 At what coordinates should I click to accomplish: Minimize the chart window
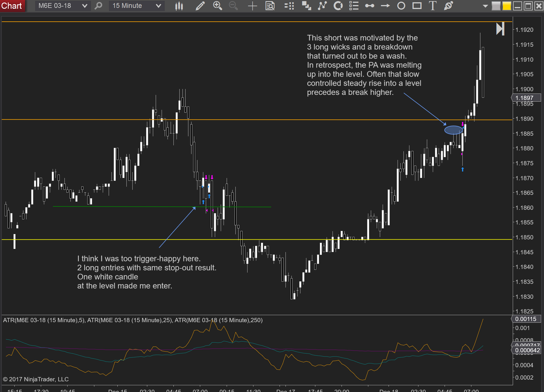517,6
